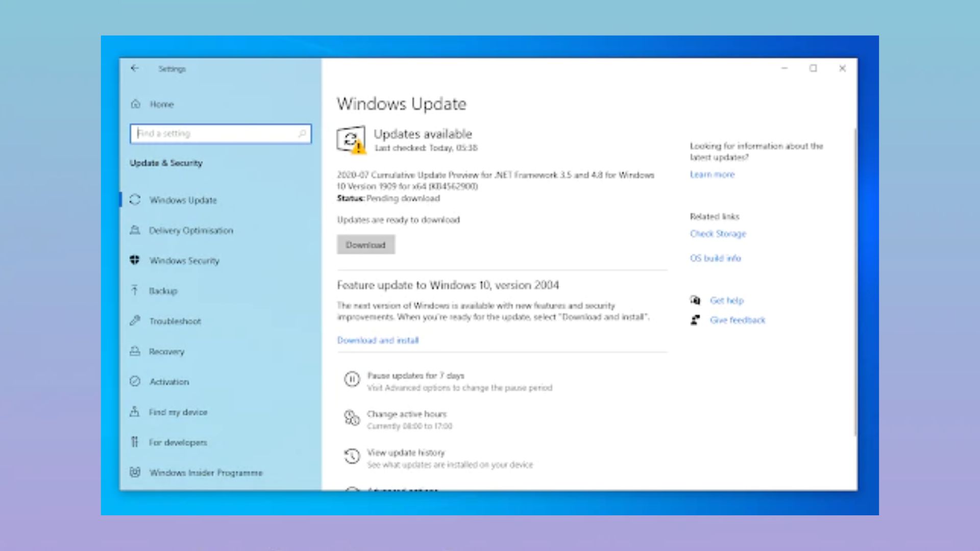The image size is (980, 551).
Task: Click the Windows Insider Programme icon
Action: point(135,472)
